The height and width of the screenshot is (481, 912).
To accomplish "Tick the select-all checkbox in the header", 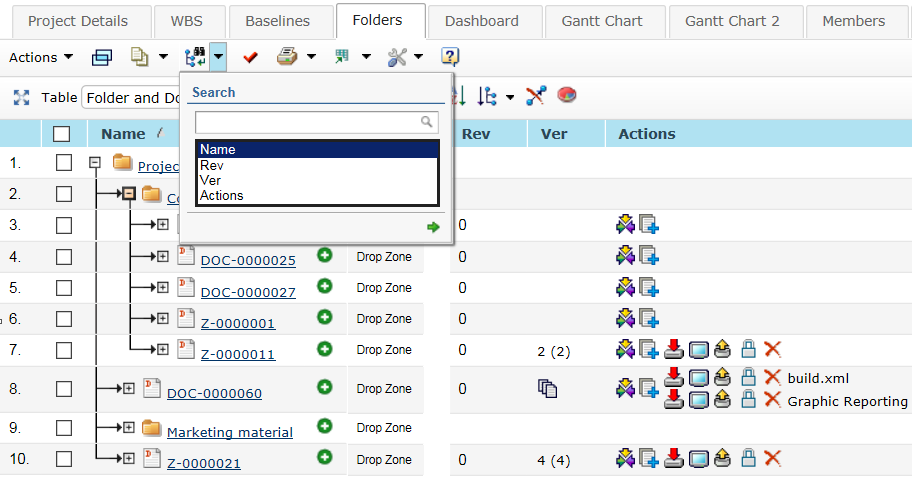I will pyautogui.click(x=62, y=134).
